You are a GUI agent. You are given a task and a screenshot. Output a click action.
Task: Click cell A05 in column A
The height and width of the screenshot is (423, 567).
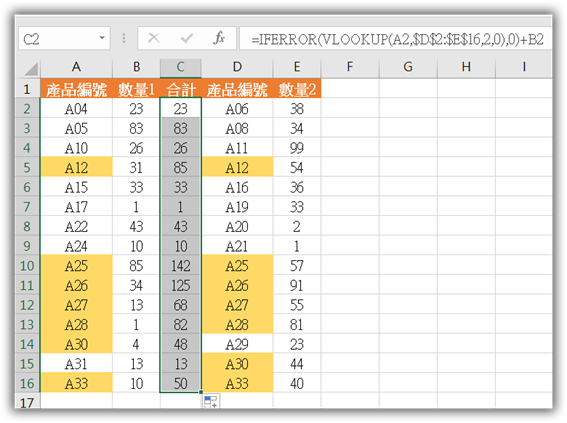(x=76, y=128)
